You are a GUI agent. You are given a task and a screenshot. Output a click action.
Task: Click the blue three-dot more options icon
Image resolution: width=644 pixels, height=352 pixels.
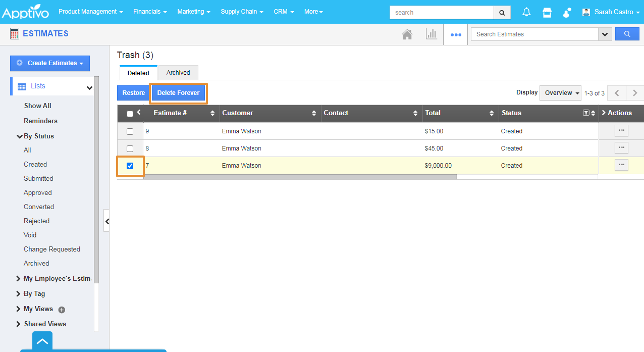[456, 34]
